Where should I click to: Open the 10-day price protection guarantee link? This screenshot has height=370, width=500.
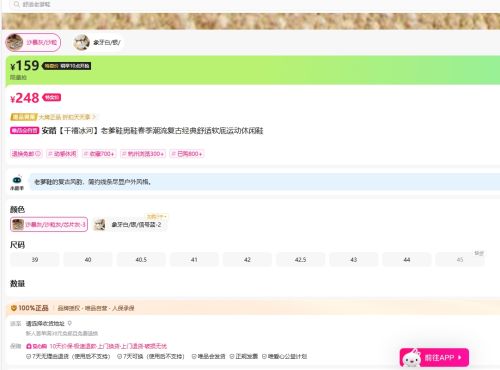pos(96,346)
